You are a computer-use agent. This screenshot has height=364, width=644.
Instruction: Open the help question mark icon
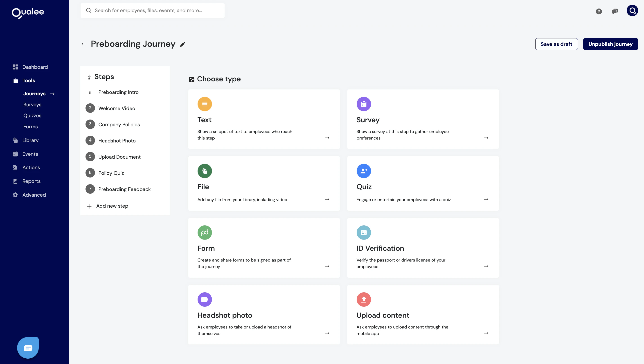[x=599, y=11]
